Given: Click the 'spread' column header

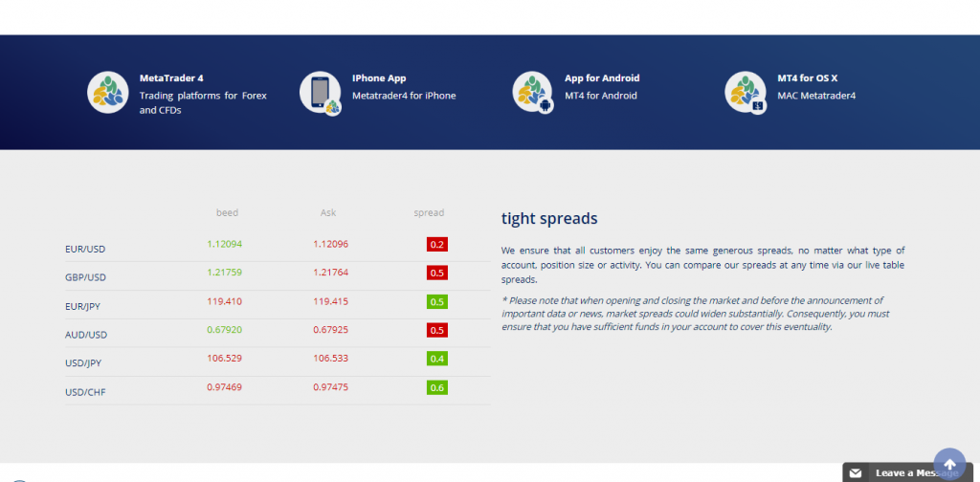Looking at the screenshot, I should tap(429, 212).
